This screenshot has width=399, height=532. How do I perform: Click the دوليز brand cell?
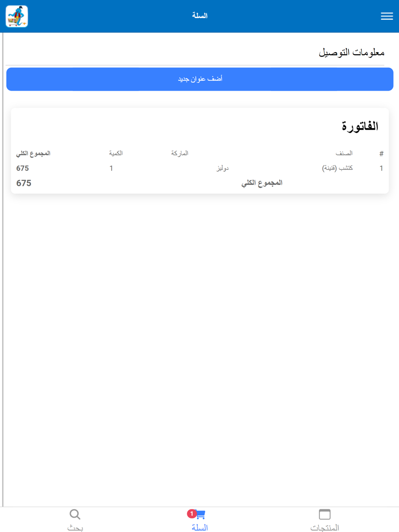pos(223,168)
